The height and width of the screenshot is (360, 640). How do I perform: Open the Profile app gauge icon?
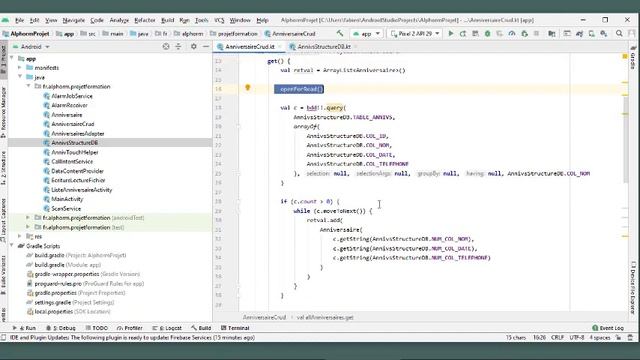512,33
